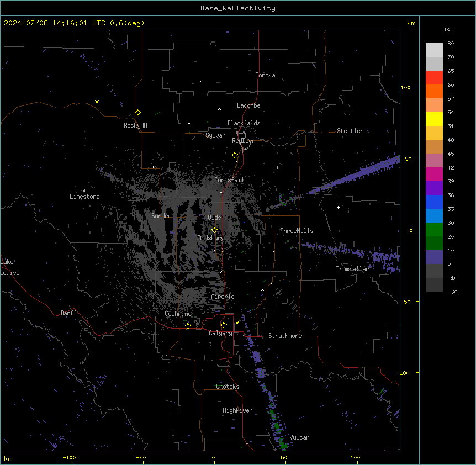Click the Stettler city label

click(350, 131)
